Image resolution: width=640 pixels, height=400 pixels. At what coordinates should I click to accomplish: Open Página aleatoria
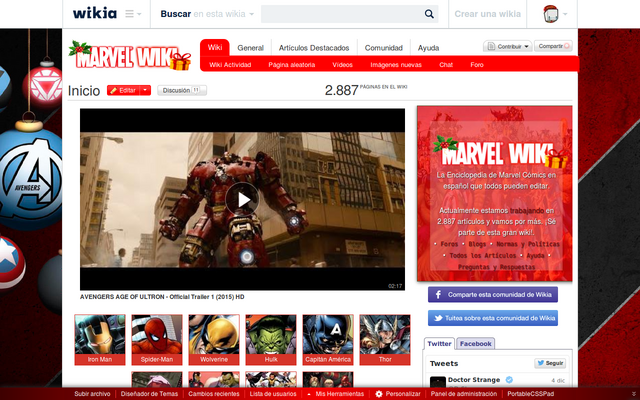[291, 64]
